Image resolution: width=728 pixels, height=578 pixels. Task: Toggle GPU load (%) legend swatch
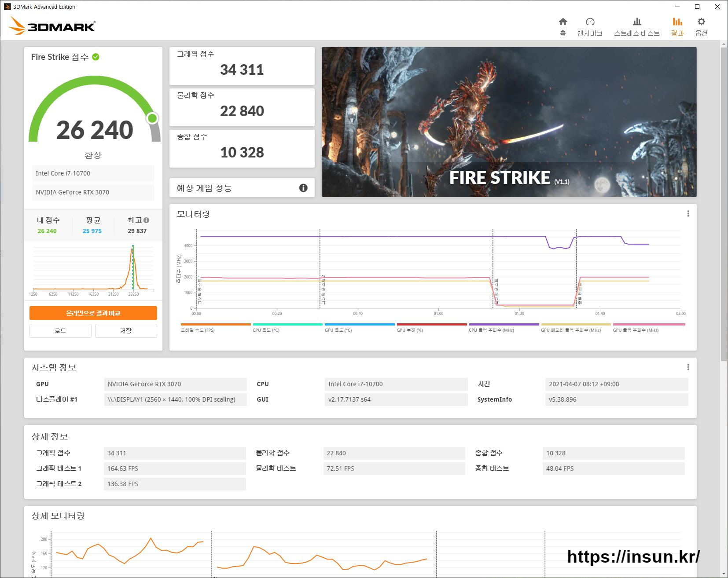coord(432,324)
